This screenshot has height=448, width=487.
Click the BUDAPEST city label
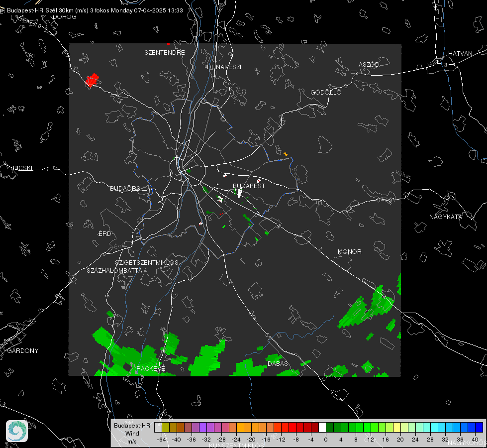(x=249, y=186)
